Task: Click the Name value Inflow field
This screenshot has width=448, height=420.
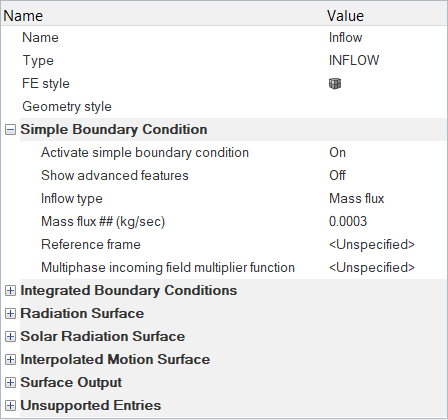Action: point(387,38)
